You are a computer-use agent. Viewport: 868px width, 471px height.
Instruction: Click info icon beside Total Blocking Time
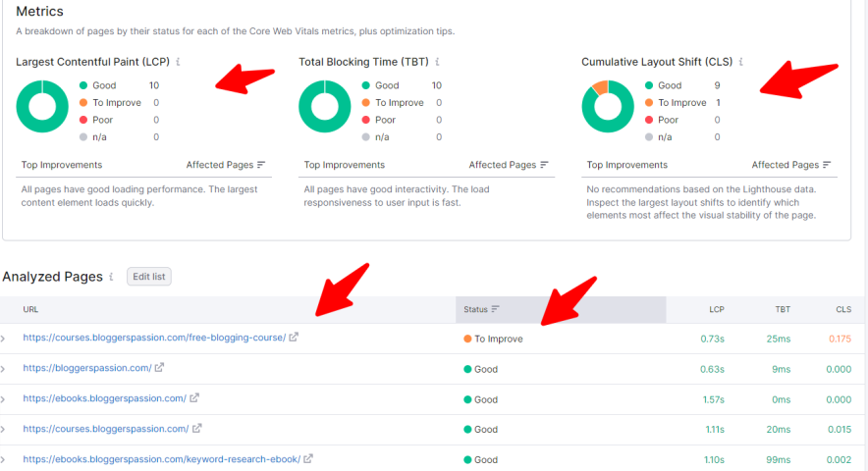click(437, 62)
